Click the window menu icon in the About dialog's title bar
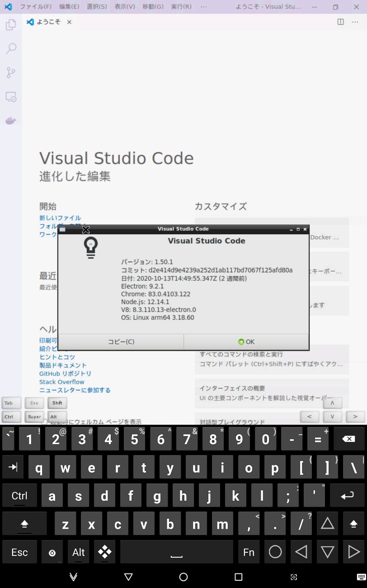Screen dimensions: 367x588 (x=62, y=229)
